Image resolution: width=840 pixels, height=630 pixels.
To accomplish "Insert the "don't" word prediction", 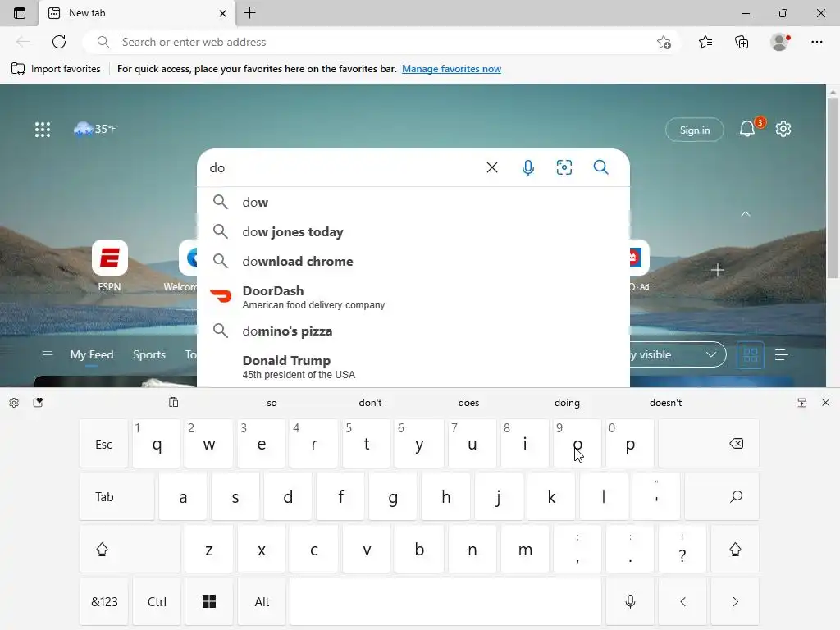I will 370,402.
